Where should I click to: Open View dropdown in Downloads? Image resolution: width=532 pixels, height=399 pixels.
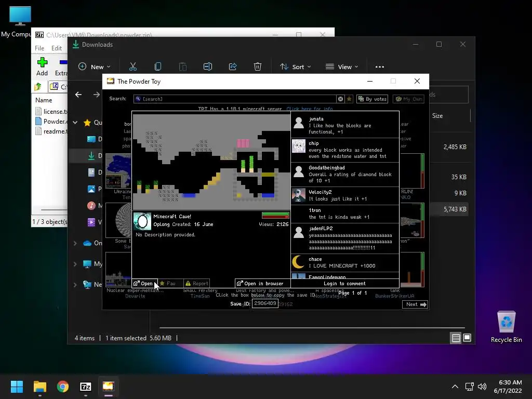click(x=342, y=67)
